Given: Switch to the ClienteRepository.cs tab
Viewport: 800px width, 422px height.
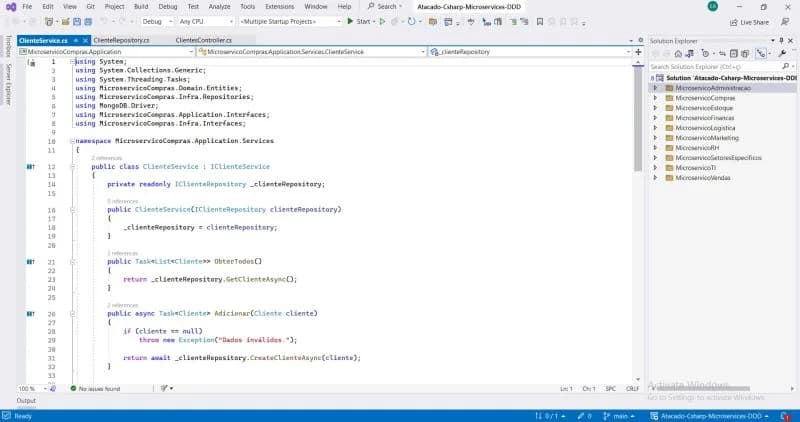Looking at the screenshot, I should 121,40.
